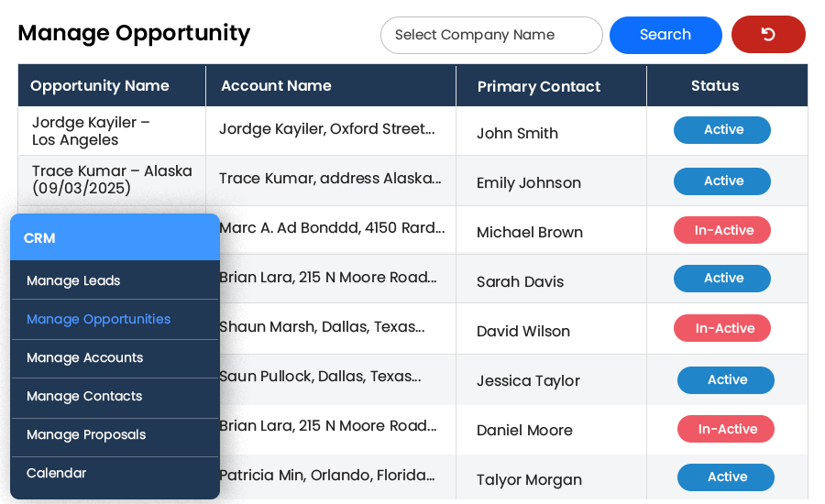Image resolution: width=825 pixels, height=504 pixels.
Task: Click Brian Lara account in Sarah Davis row
Action: click(328, 278)
